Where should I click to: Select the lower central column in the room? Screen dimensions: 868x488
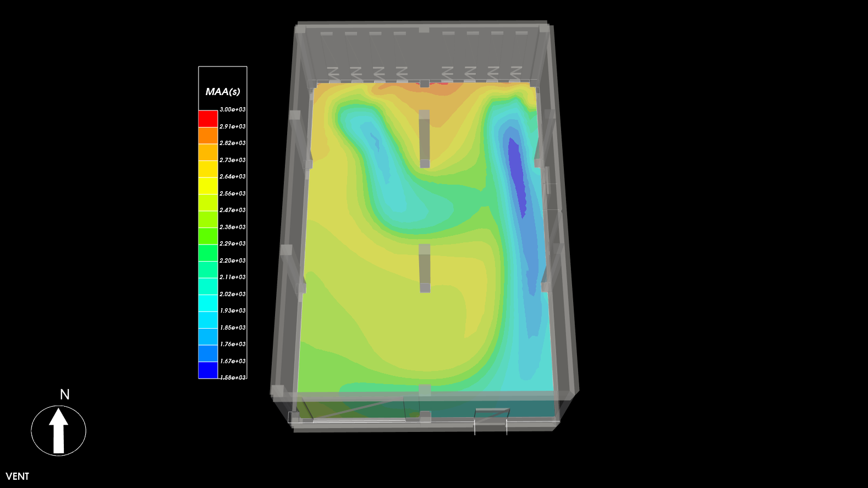point(425,268)
